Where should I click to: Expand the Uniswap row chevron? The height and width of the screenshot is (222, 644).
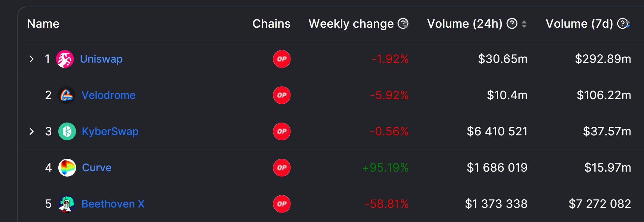[32, 59]
